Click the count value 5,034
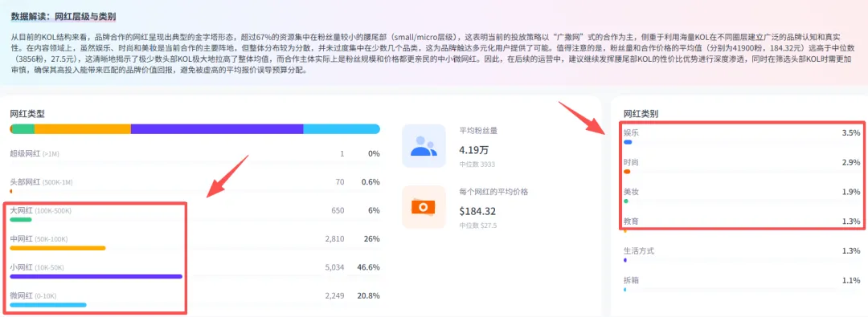The height and width of the screenshot is (317, 868). click(x=334, y=266)
